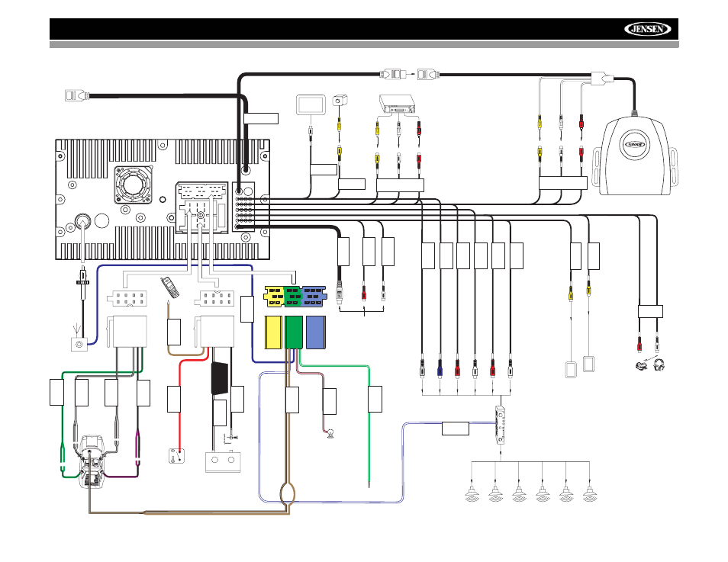Click the small green ISO connector head
Screen dimensions: 728x562
(293, 297)
